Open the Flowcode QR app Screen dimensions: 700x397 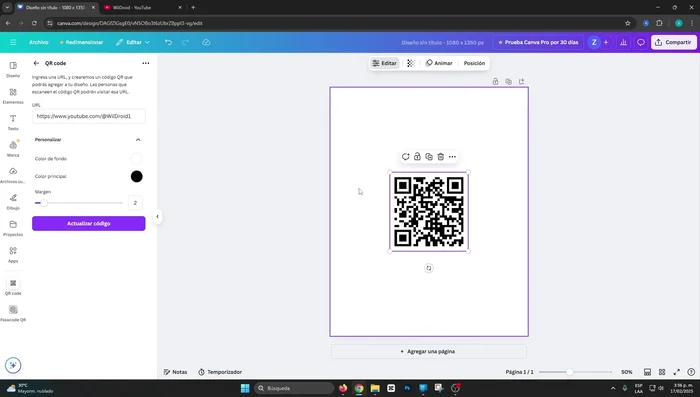point(13,313)
